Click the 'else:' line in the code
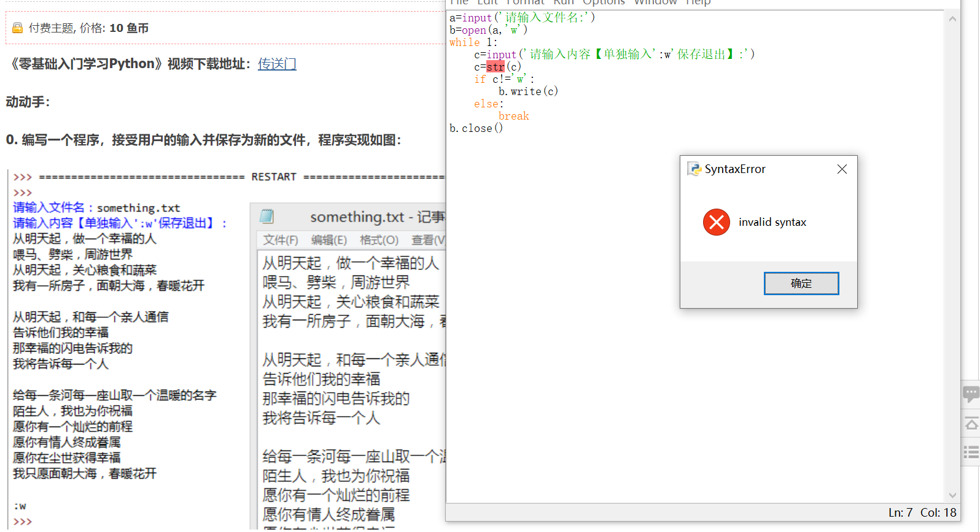 pyautogui.click(x=489, y=104)
